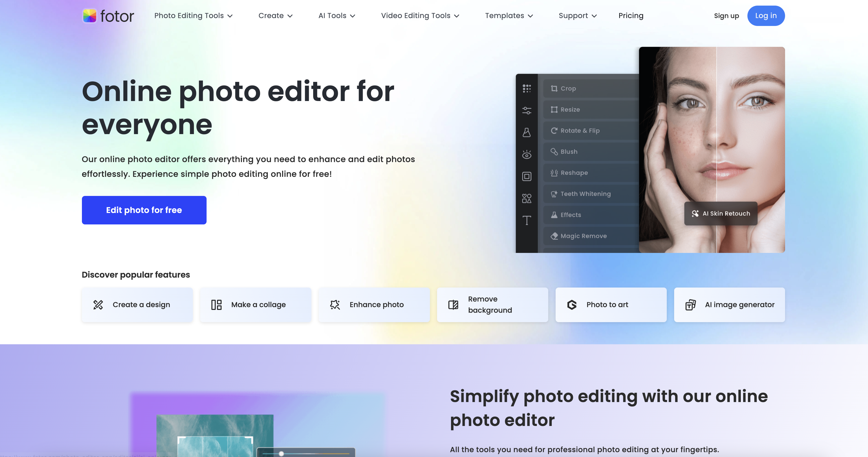The width and height of the screenshot is (868, 457).
Task: Choose the frames square icon in editor sidebar
Action: 527,176
